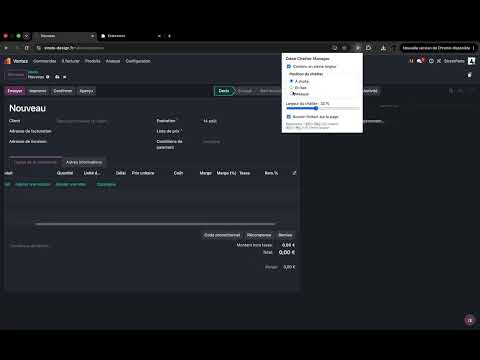
Task: Click the Client input field
Action: tap(100, 121)
